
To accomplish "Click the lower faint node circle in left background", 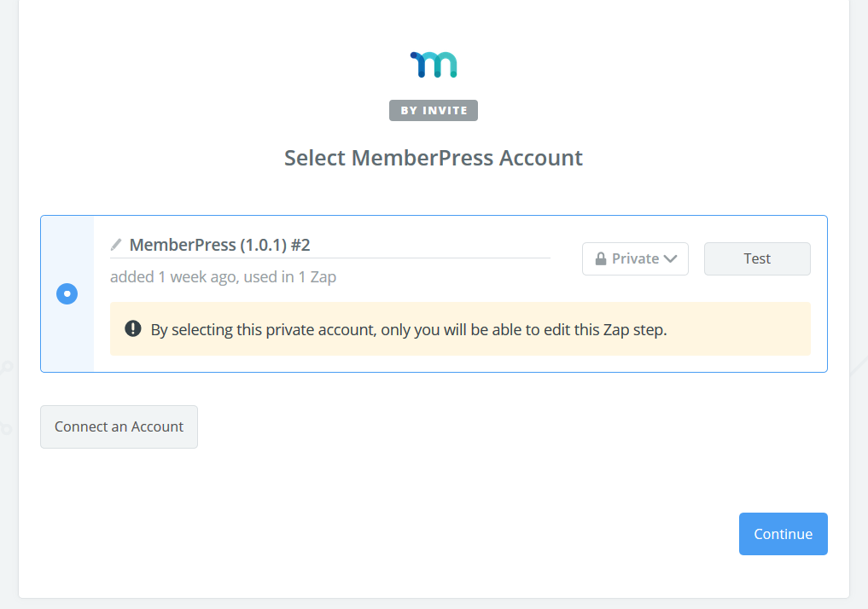I will [5, 428].
